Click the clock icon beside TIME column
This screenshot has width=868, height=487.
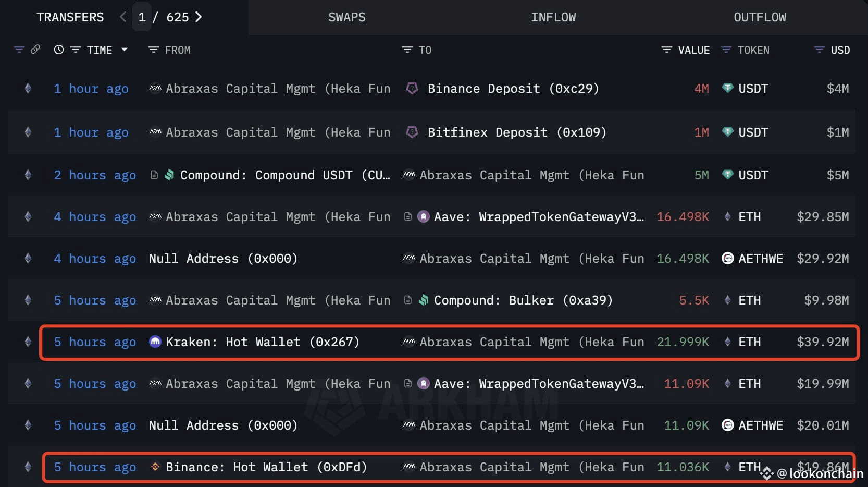coord(58,50)
